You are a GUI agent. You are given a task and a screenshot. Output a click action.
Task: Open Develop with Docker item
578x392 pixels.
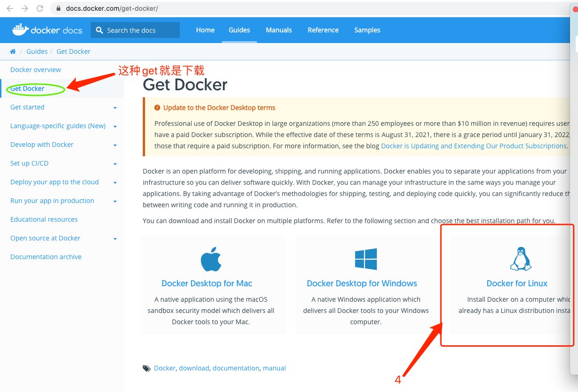coord(42,145)
